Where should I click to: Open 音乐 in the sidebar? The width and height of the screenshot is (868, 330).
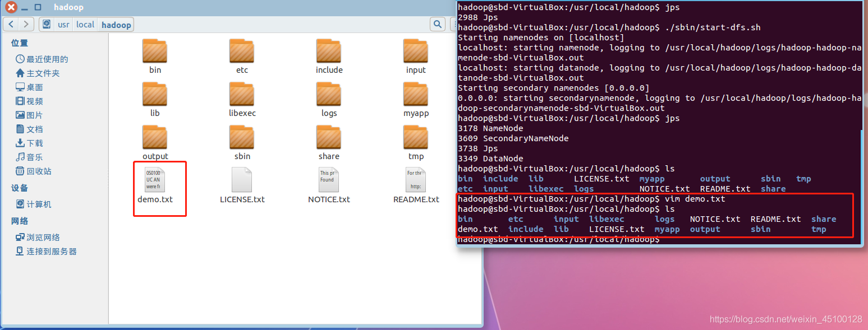point(29,157)
